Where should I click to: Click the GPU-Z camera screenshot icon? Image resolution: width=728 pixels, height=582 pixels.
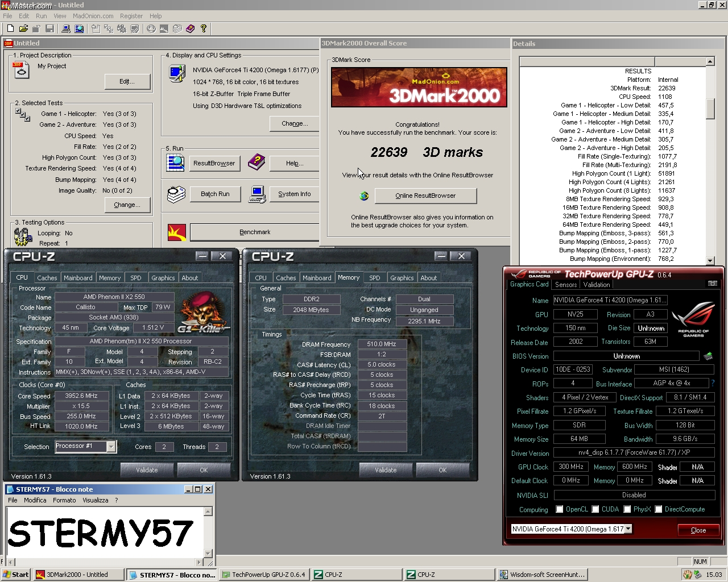click(x=712, y=284)
